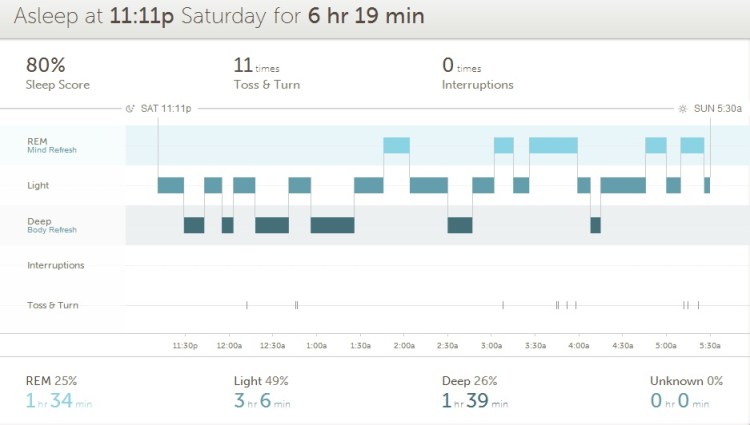Click the 2:00a label on the time axis
750x425 pixels.
[x=404, y=345]
